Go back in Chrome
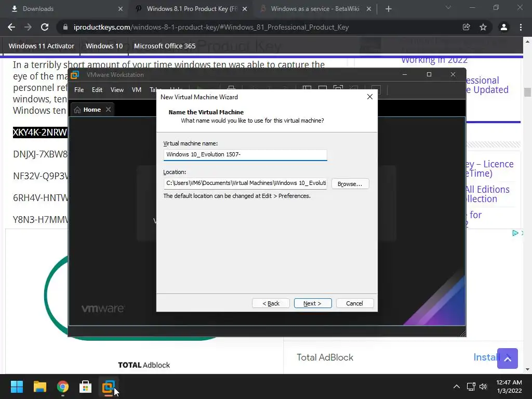 (x=11, y=27)
